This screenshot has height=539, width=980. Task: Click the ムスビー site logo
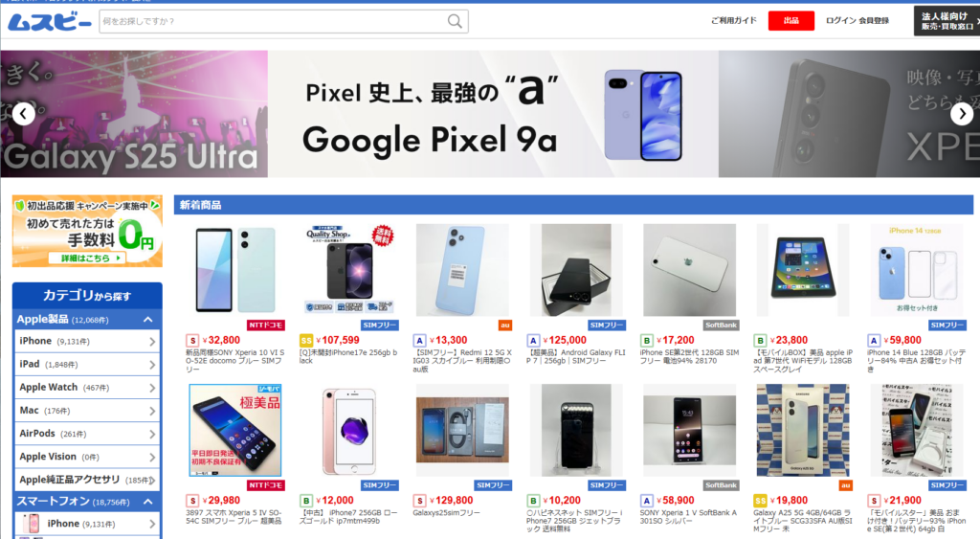pyautogui.click(x=50, y=21)
